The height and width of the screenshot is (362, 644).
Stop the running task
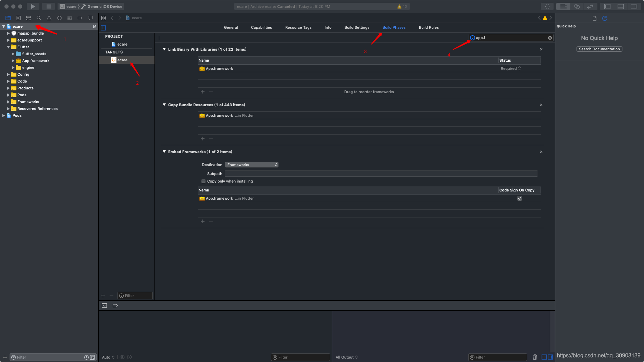48,7
